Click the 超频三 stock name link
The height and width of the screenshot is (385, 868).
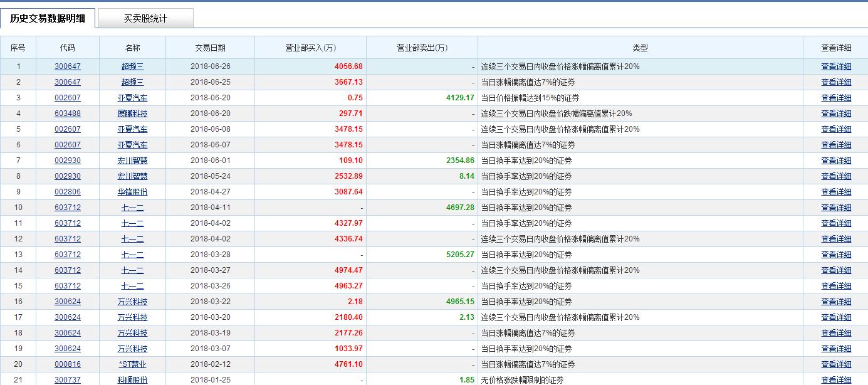click(x=132, y=66)
